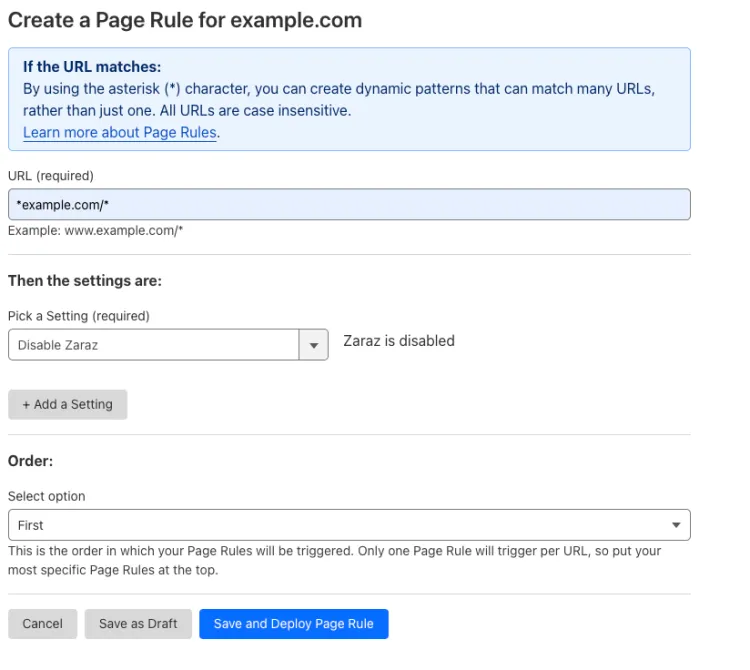This screenshot has width=750, height=670.
Task: Click the URL pattern input field
Action: click(349, 204)
